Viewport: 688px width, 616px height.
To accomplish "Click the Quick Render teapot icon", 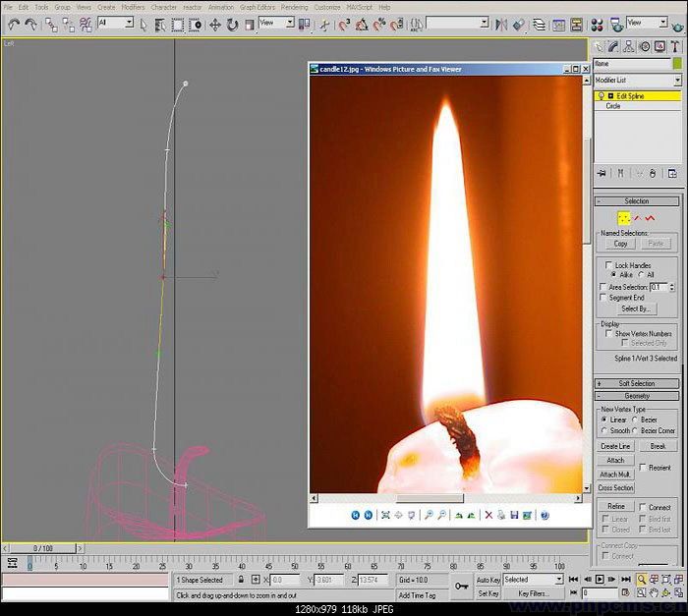I will coord(677,27).
